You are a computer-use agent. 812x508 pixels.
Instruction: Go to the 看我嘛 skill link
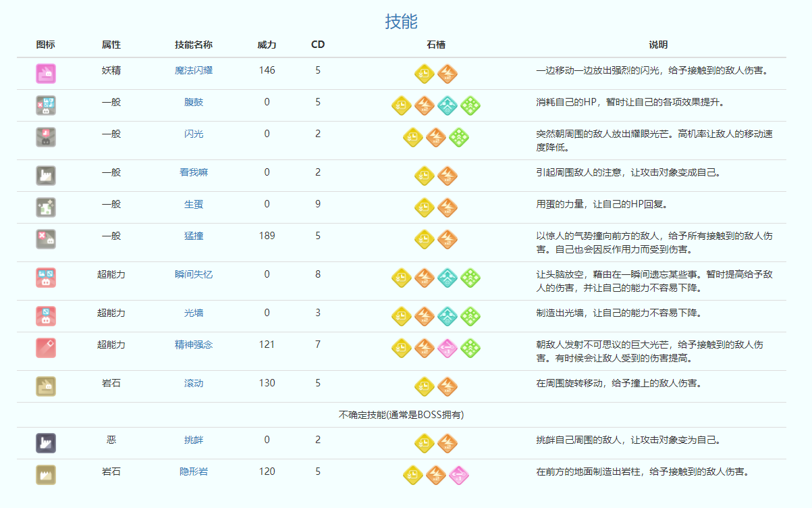[x=194, y=172]
